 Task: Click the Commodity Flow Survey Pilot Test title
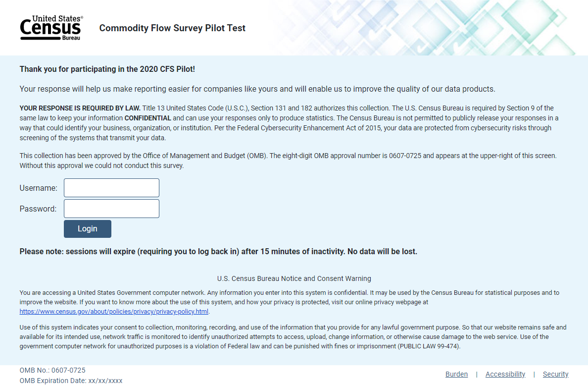[x=172, y=28]
